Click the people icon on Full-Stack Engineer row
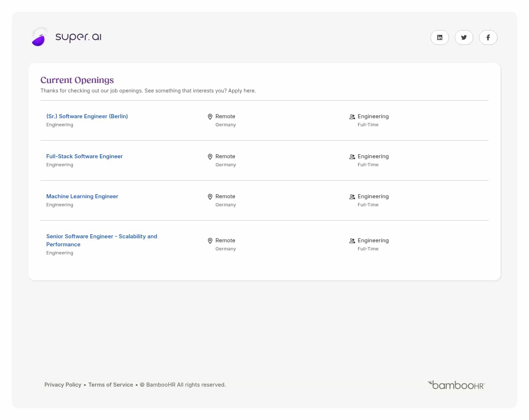 352,156
